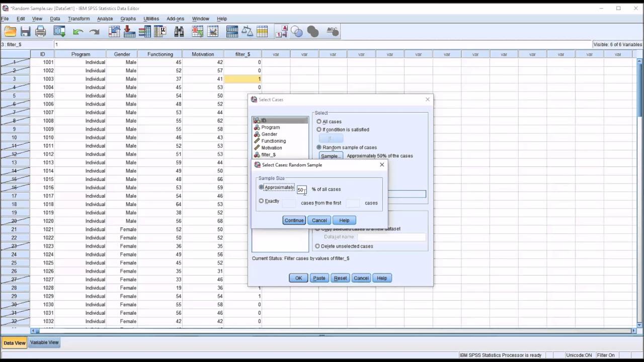Select Motivation in the variable list
The height and width of the screenshot is (362, 644).
pyautogui.click(x=280, y=148)
